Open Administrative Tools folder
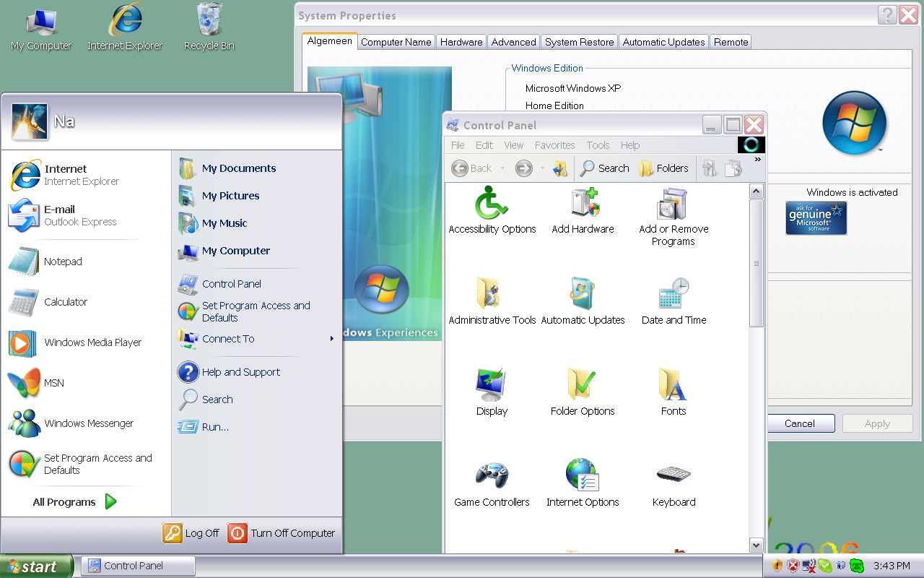 [492, 301]
